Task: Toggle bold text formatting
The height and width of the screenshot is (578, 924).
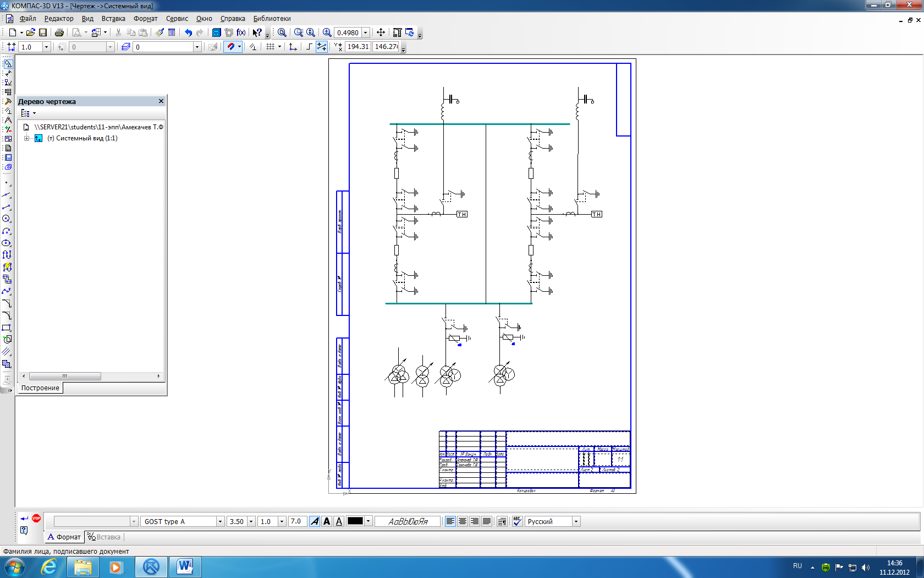Action: point(327,521)
